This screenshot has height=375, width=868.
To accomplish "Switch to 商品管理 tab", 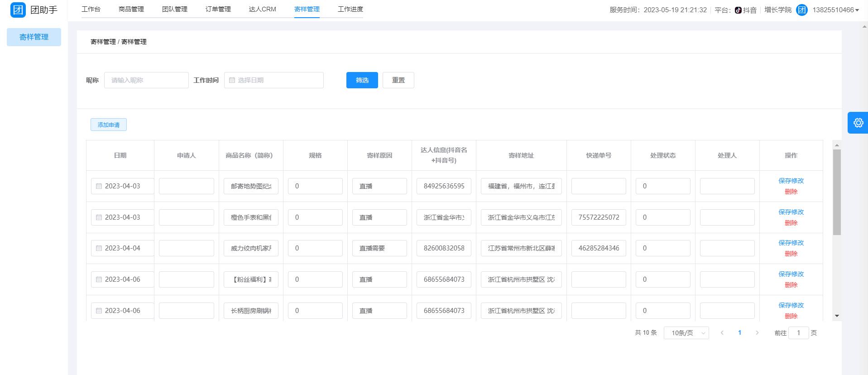I will 131,9.
